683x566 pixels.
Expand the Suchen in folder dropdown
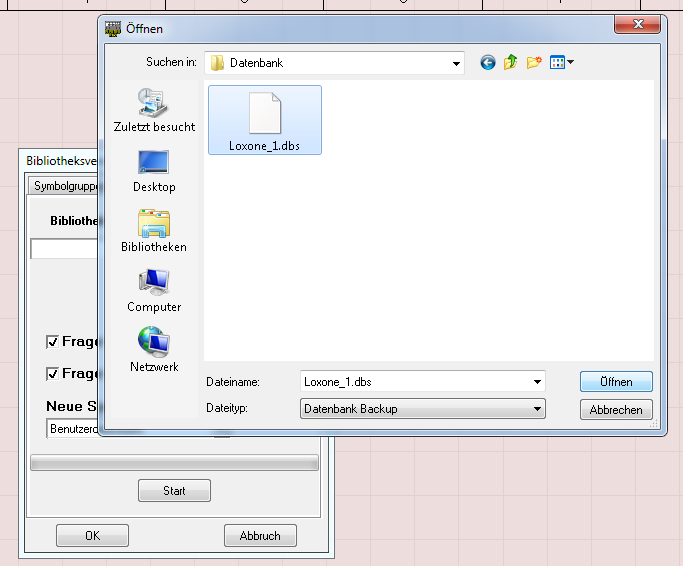(456, 64)
